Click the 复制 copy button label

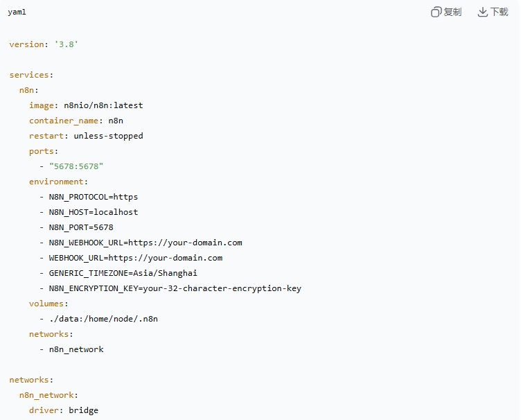(452, 12)
